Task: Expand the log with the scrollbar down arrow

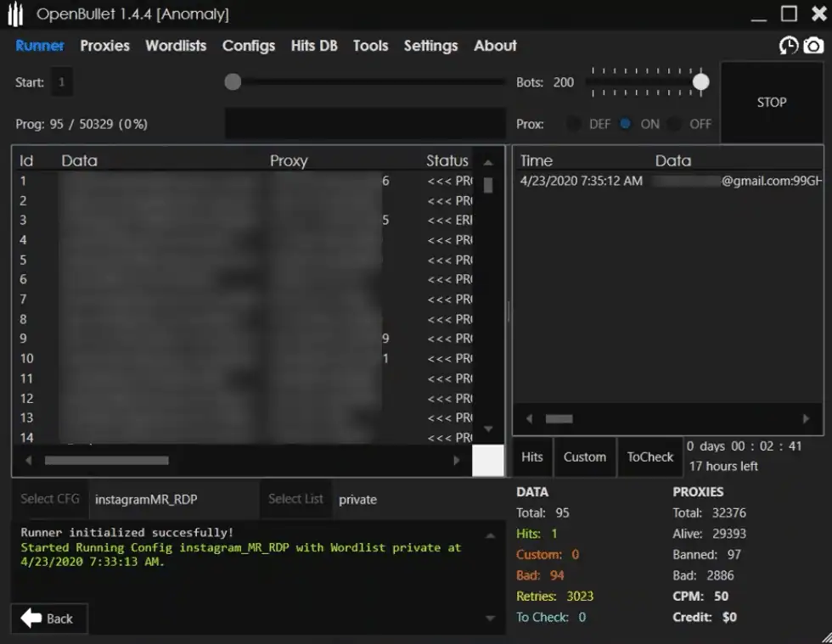Action: pyautogui.click(x=491, y=618)
